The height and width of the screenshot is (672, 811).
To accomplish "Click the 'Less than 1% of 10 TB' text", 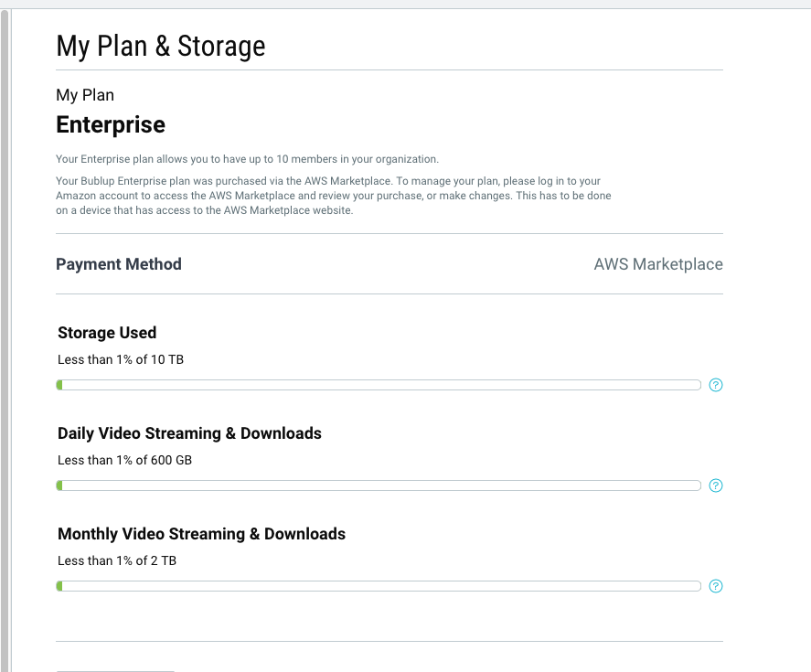I will [x=121, y=359].
